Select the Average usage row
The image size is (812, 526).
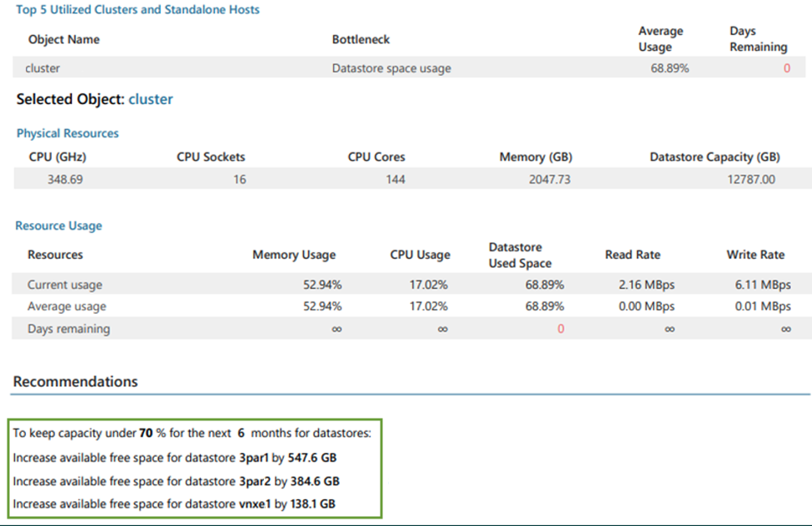(x=409, y=306)
